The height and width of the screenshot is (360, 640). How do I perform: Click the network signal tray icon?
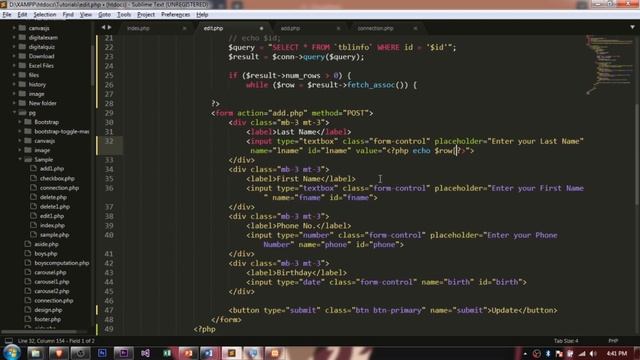[x=582, y=353]
